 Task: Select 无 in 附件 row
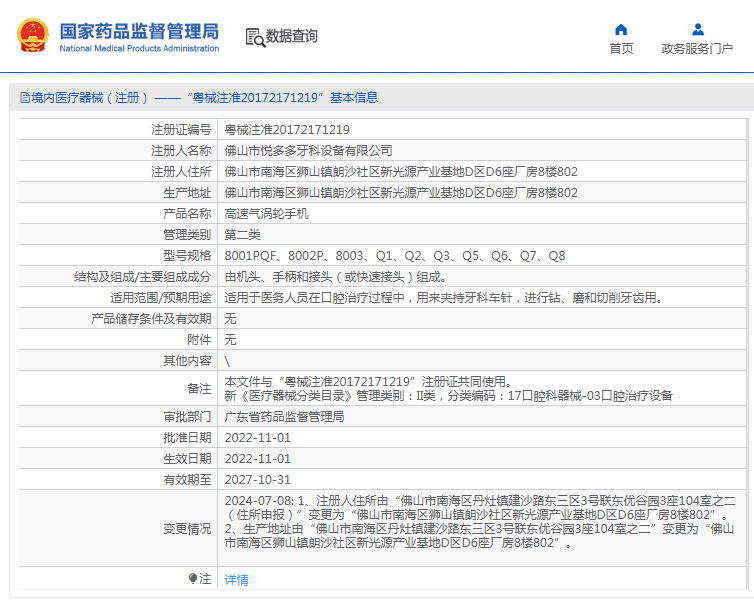[x=230, y=340]
